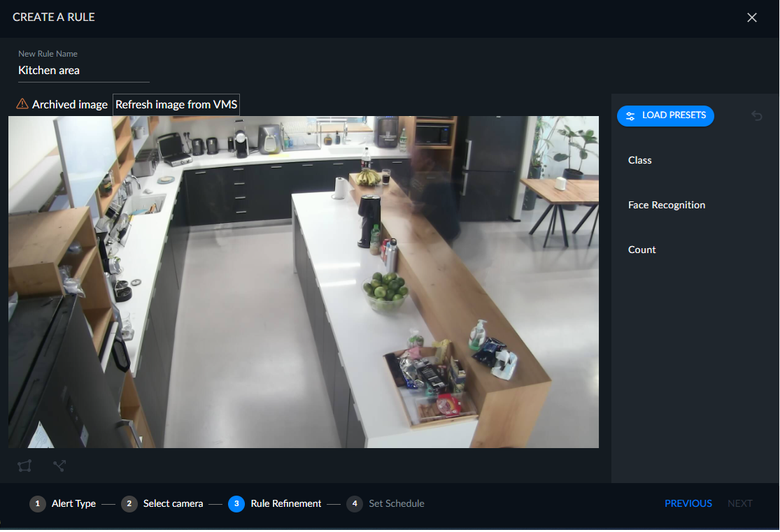Click Refresh image from VMS
Image resolution: width=780 pixels, height=532 pixels.
(x=176, y=104)
